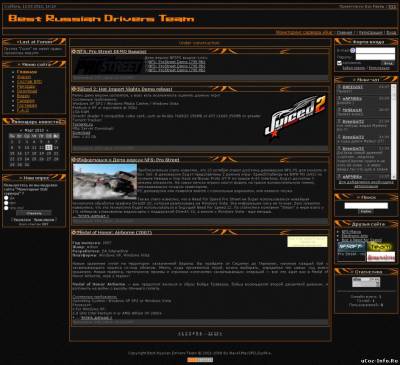Select the first poll answer radio button
The image size is (400, 365).
(6, 198)
